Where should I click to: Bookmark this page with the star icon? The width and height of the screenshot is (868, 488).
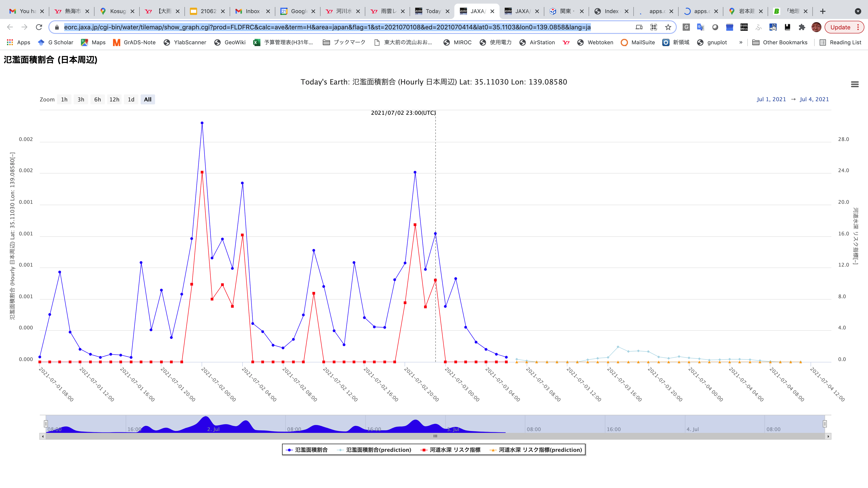point(668,27)
